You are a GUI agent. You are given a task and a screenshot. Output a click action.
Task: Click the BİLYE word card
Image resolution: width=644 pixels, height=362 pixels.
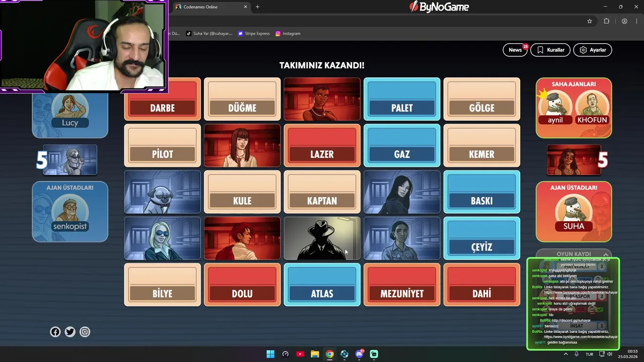pyautogui.click(x=163, y=285)
